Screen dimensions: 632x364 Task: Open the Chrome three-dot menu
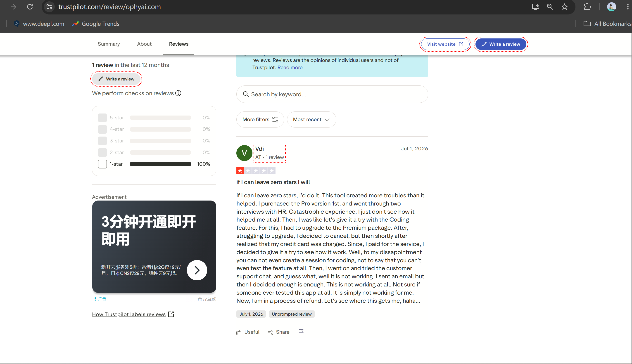pyautogui.click(x=628, y=7)
